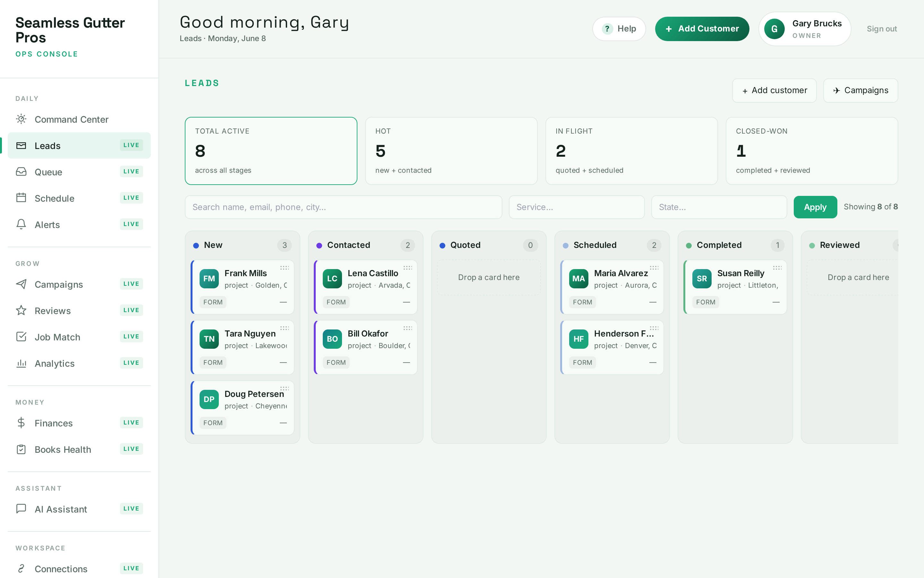Click Henderson HF avatar
Image resolution: width=924 pixels, height=578 pixels.
pyautogui.click(x=578, y=339)
